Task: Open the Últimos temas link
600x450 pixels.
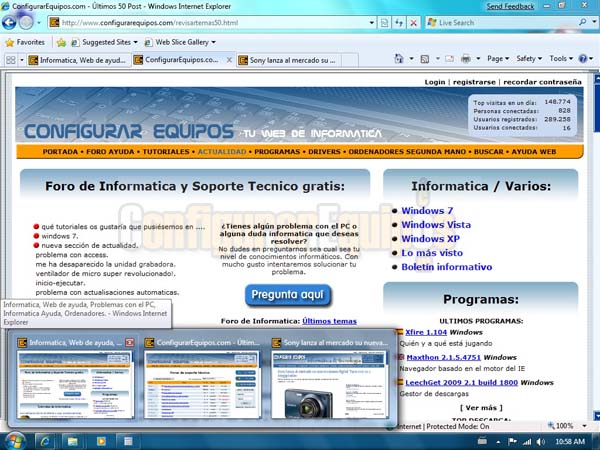Action: tap(329, 321)
